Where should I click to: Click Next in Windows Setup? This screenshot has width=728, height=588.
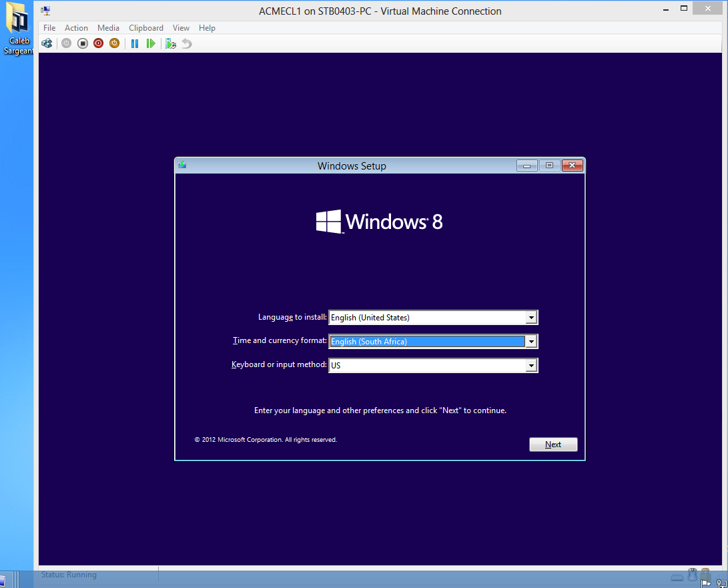click(553, 445)
